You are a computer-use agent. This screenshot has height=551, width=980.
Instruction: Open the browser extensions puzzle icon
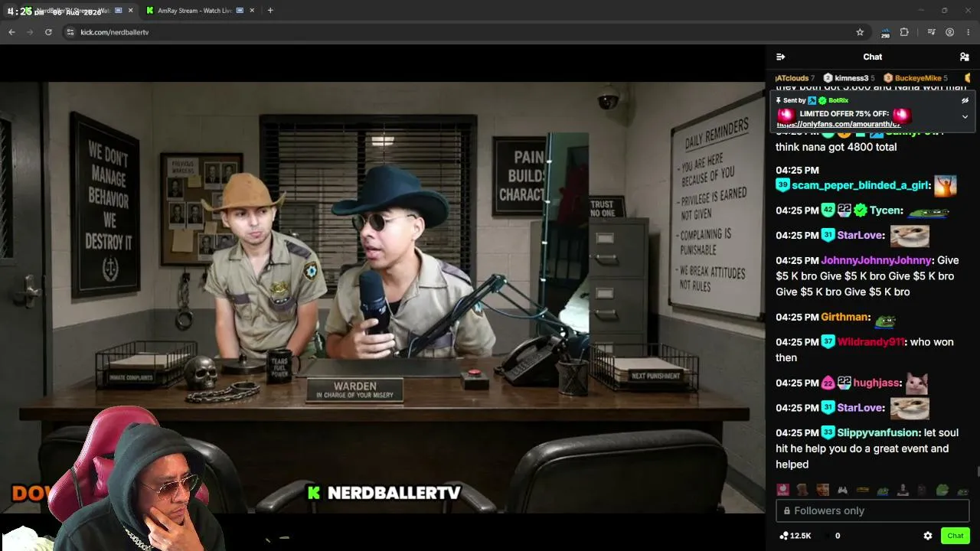coord(904,32)
